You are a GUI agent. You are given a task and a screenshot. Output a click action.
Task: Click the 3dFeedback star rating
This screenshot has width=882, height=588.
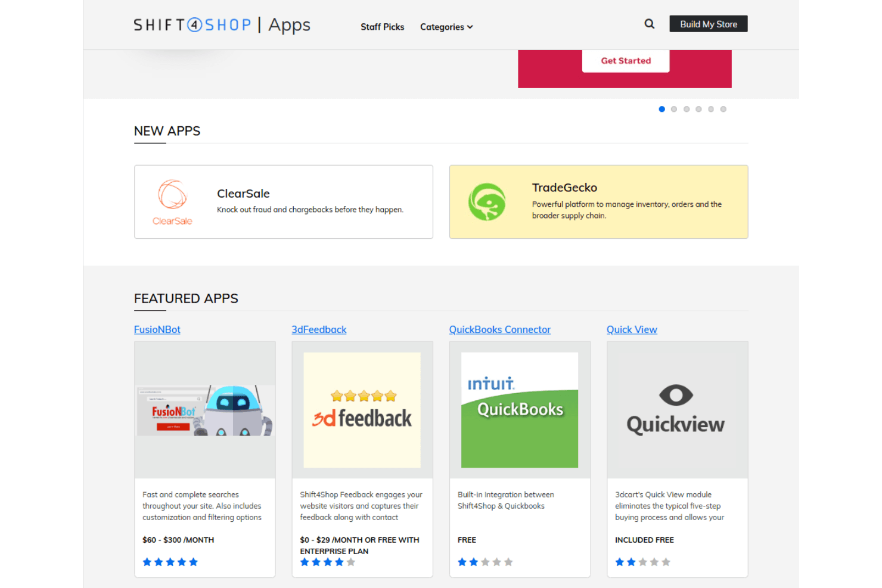[x=327, y=562]
